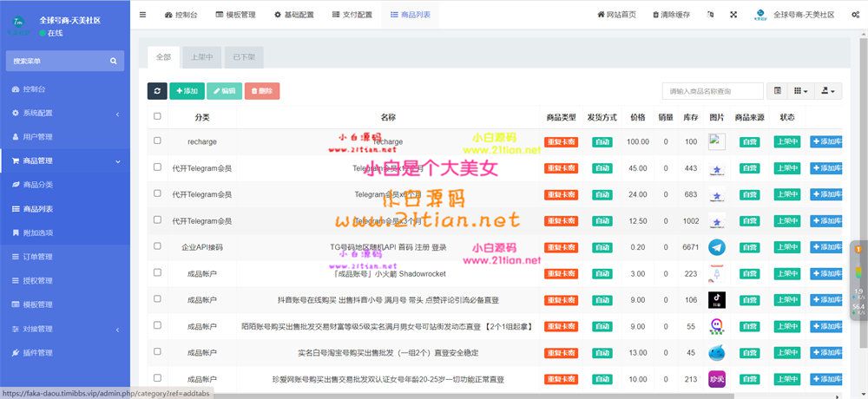Open the Telegram thumbnail in the TG号码 row
Viewport: 868px width, 399px height.
point(717,247)
